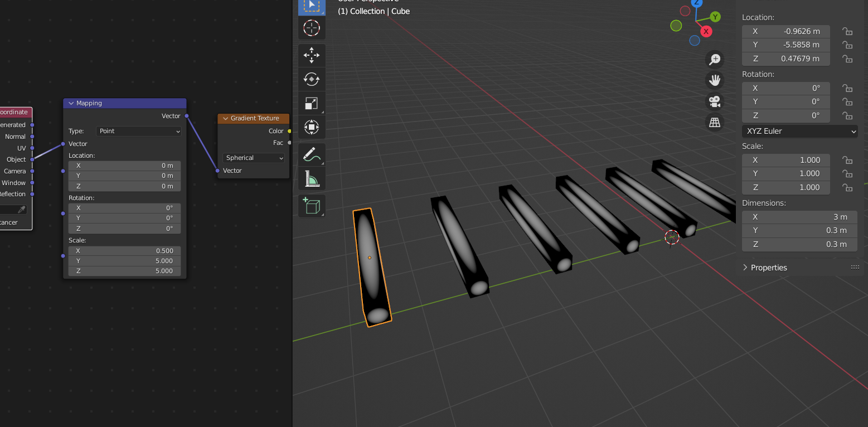Open the XYZ Euler rotation order dropdown
The image size is (868, 427).
799,131
